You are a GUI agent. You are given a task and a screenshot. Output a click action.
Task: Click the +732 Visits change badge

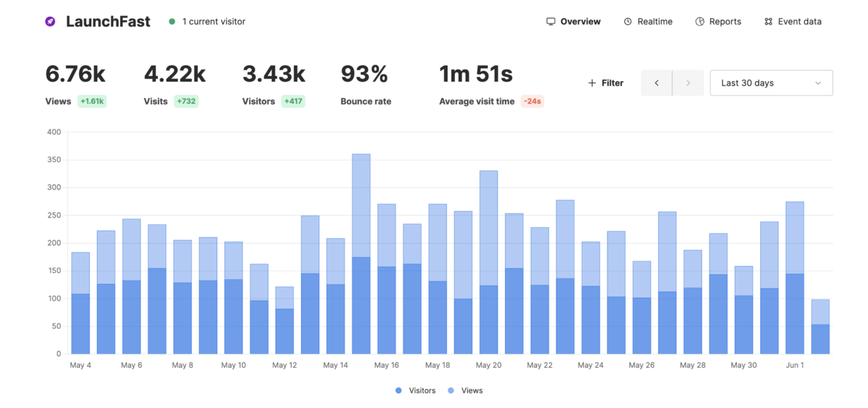(x=186, y=101)
